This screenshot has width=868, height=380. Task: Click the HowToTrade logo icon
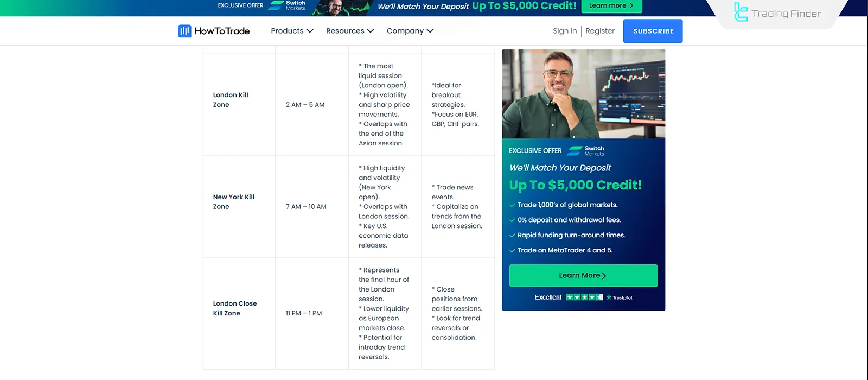(x=184, y=31)
